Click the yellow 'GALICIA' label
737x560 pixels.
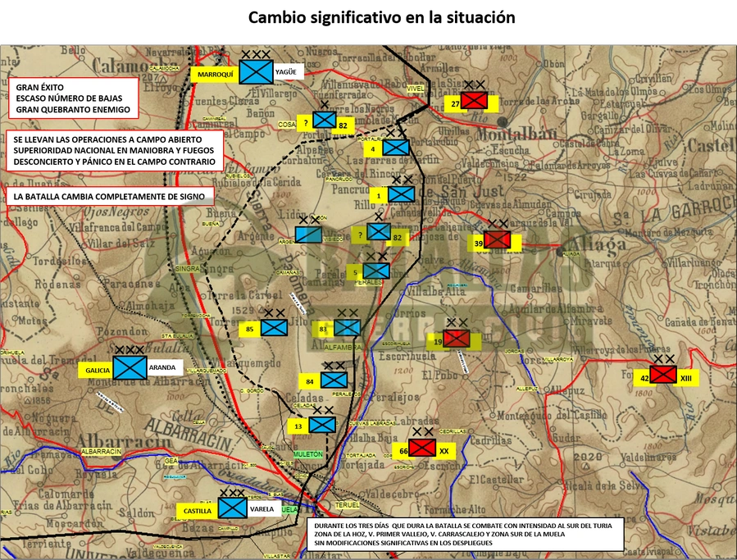[98, 370]
